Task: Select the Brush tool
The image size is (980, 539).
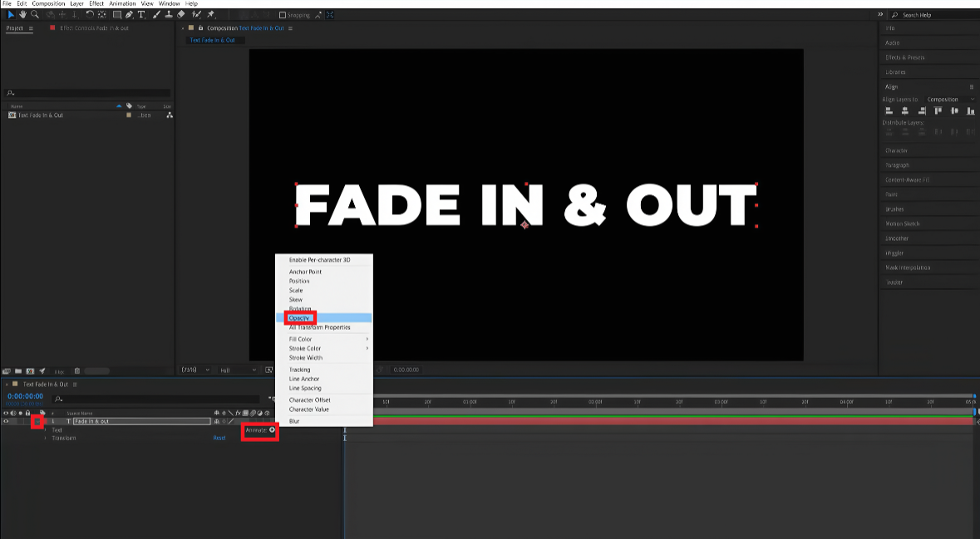Action: (156, 14)
